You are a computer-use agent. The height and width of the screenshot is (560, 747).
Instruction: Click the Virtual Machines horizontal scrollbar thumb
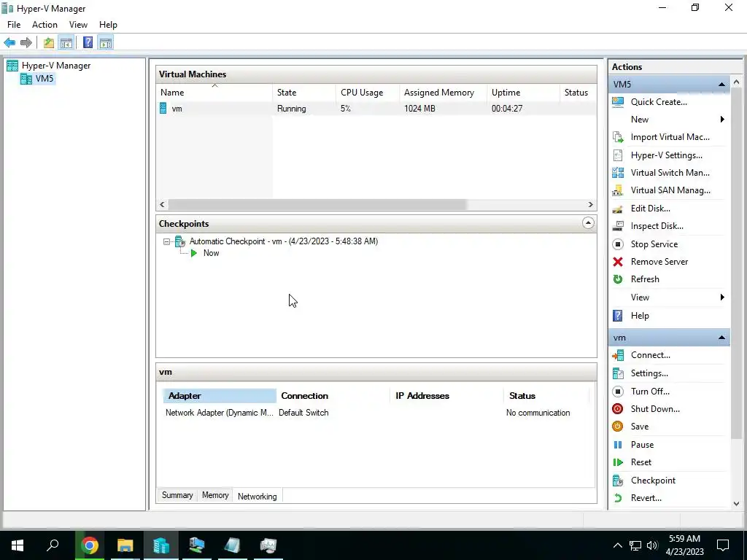point(317,205)
